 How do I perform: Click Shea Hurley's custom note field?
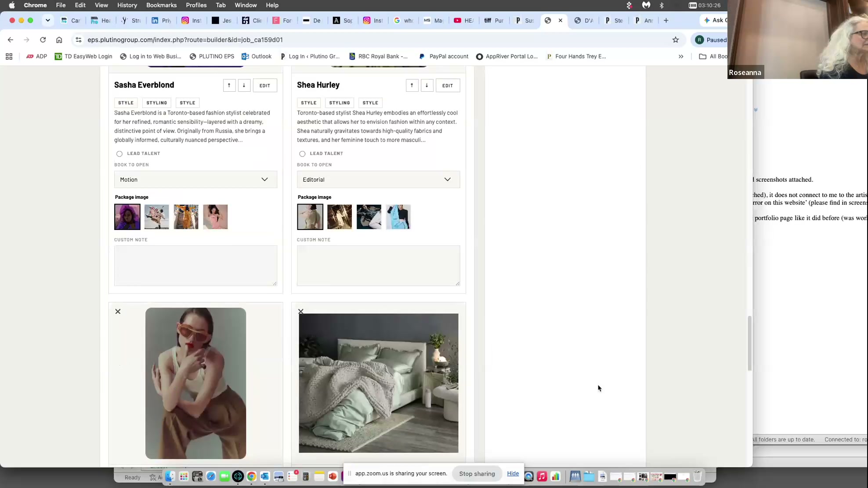[378, 266]
